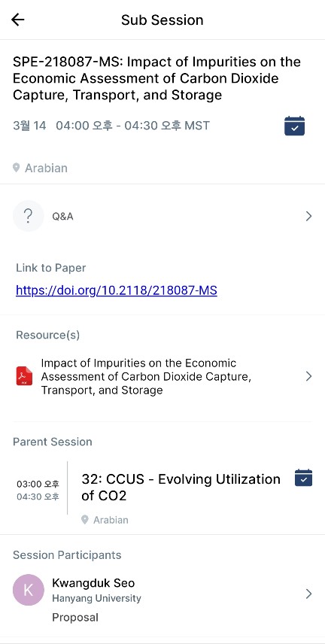Image resolution: width=325 pixels, height=644 pixels.
Task: Tap the Arabian location text under session time
Action: pos(46,168)
